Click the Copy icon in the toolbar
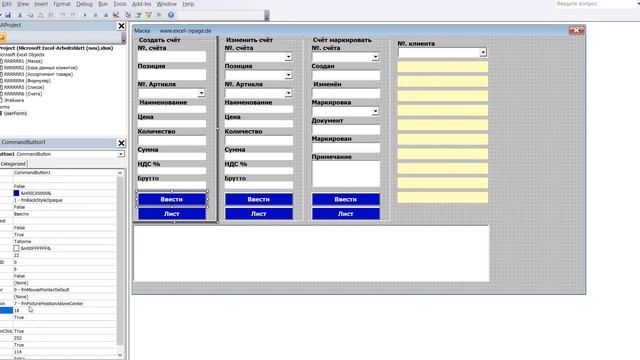This screenshot has height=360, width=640. pyautogui.click(x=30, y=15)
